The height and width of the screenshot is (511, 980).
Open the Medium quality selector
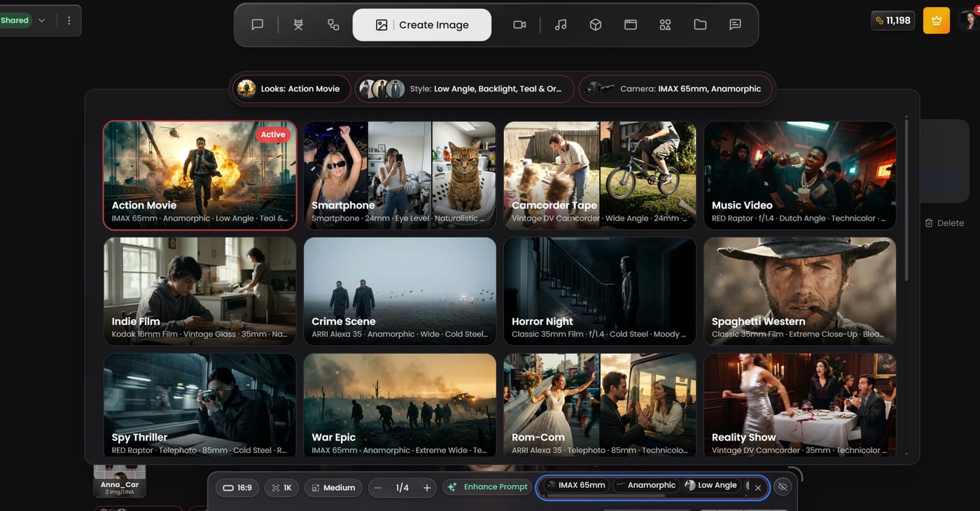pyautogui.click(x=333, y=487)
